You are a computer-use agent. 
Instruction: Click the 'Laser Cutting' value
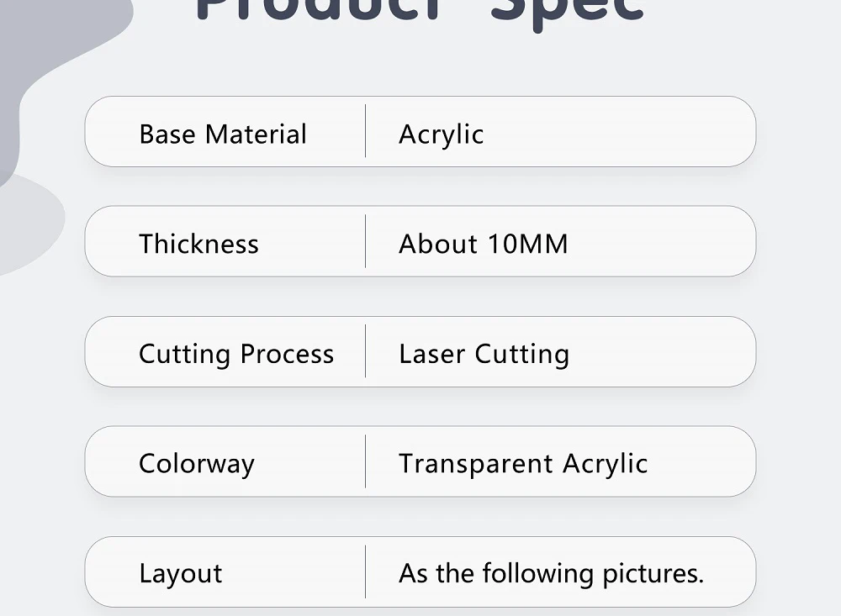coord(484,354)
